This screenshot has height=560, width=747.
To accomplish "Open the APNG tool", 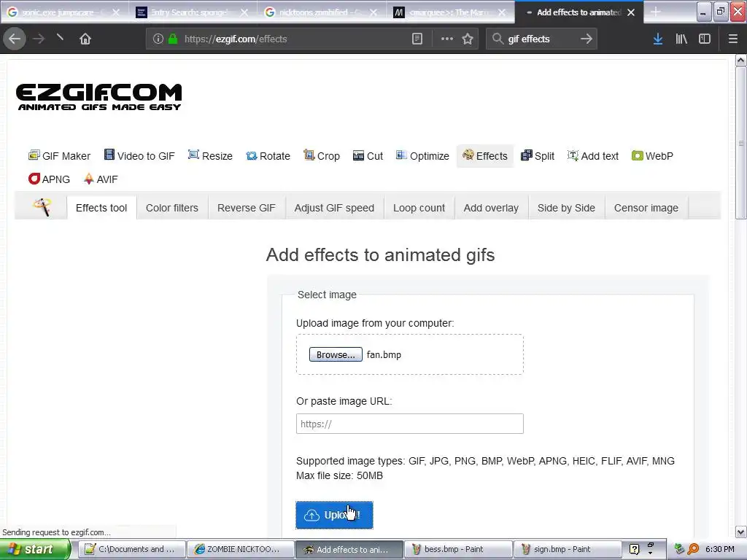I will [x=49, y=179].
